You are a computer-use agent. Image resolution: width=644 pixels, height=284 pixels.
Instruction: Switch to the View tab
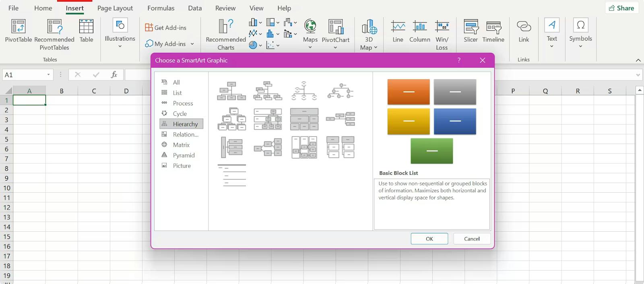[x=256, y=8]
